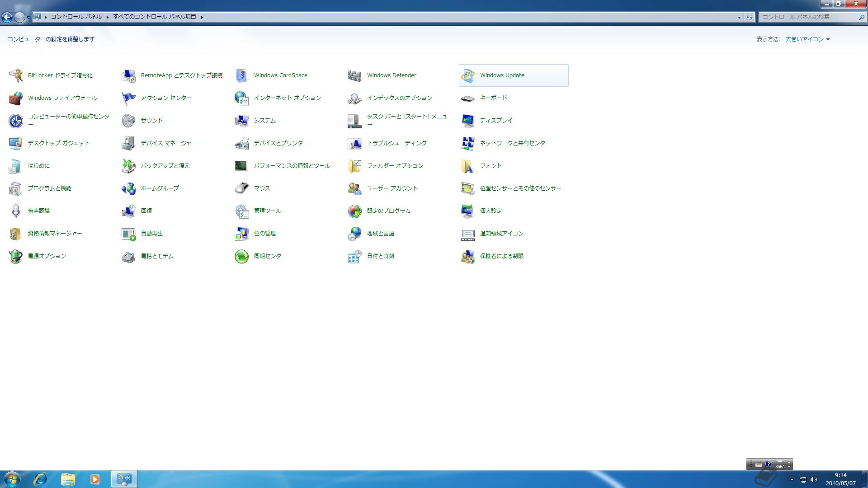Image resolution: width=868 pixels, height=488 pixels.
Task: Click the コントロール パネル breadcrumb
Action: tap(76, 17)
